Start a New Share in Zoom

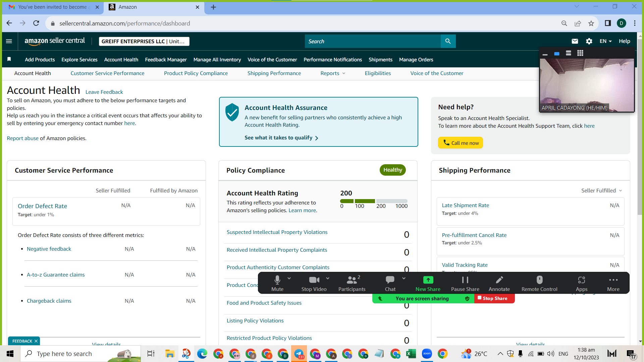428,283
